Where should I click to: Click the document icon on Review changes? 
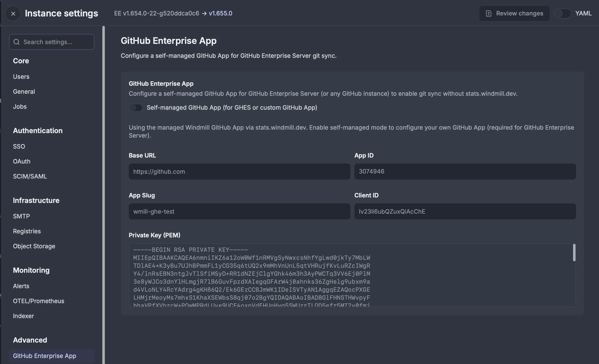[x=488, y=13]
